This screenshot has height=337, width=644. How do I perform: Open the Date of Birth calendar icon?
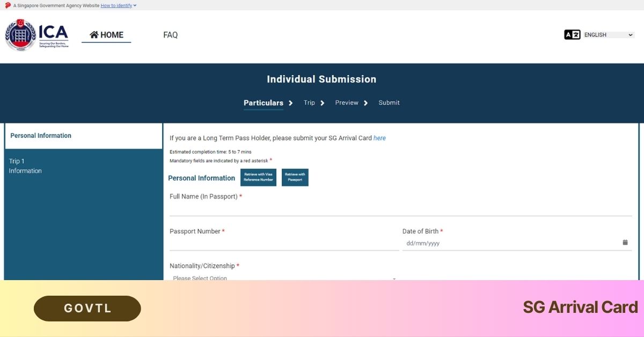[x=625, y=243]
